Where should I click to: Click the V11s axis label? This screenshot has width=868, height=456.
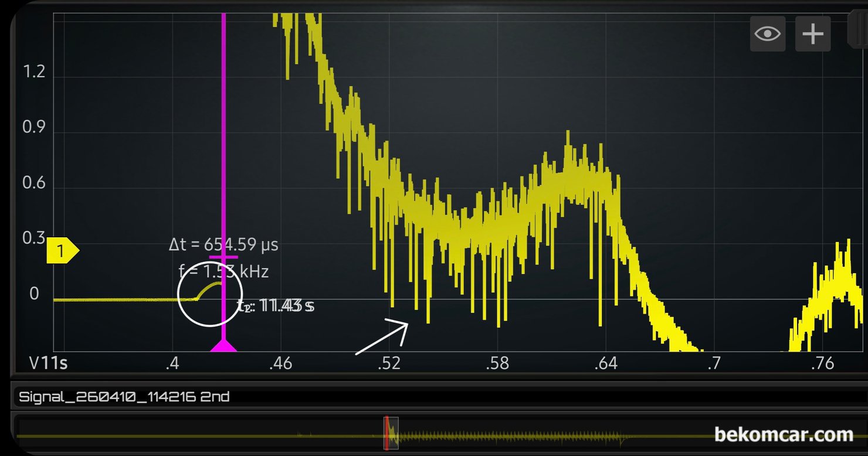48,363
